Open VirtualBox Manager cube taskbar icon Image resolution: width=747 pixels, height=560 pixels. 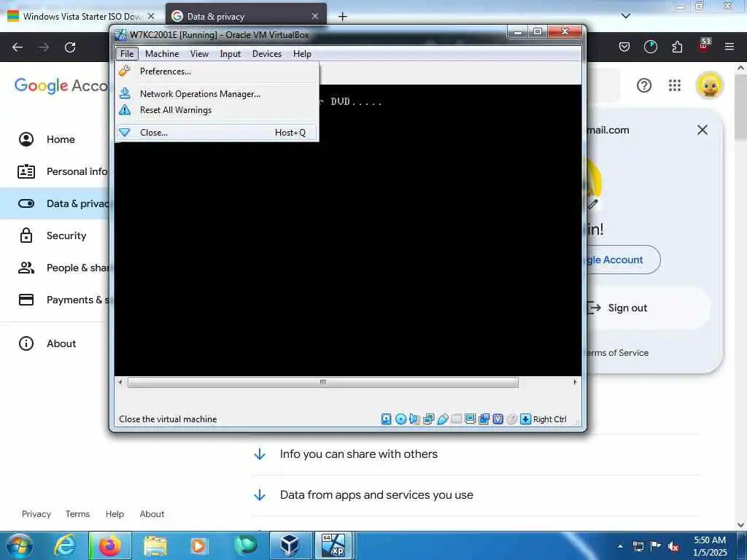pyautogui.click(x=289, y=545)
